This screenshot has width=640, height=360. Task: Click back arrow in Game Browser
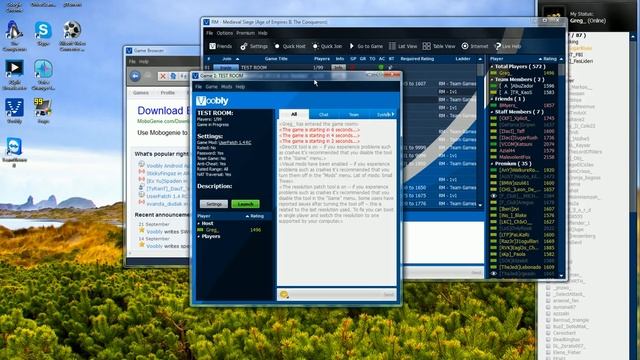tap(135, 76)
